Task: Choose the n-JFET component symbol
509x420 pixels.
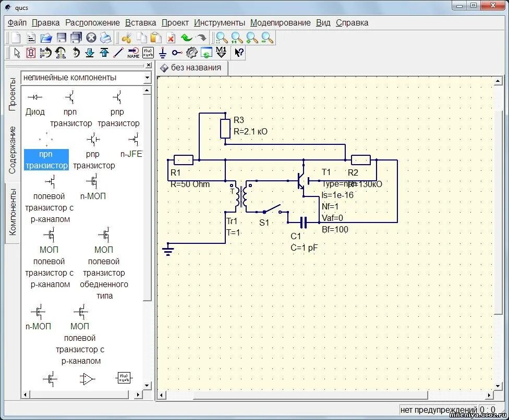Action: click(x=134, y=145)
